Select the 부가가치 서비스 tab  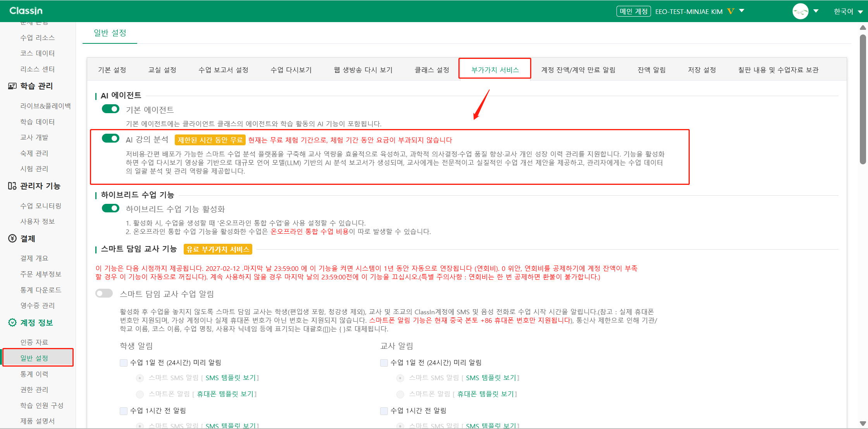pos(495,70)
